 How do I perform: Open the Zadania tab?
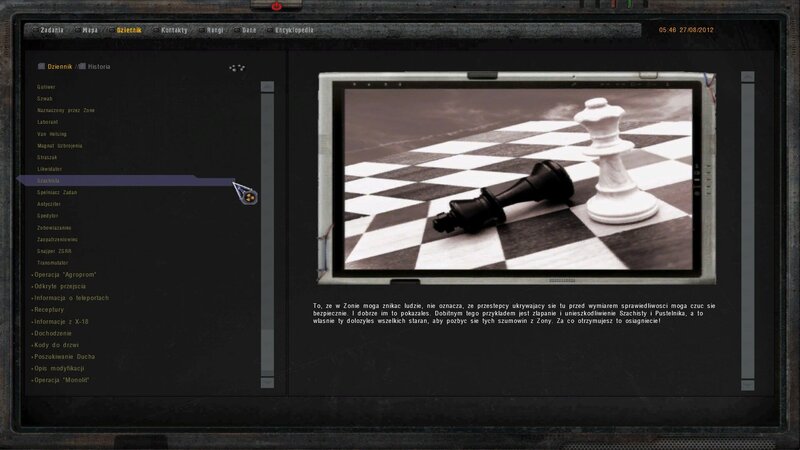coord(50,30)
